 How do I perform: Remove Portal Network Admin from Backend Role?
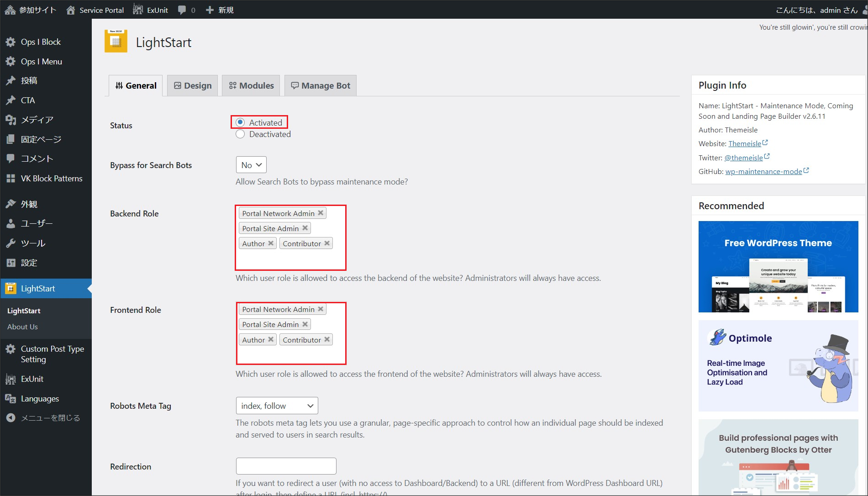(x=321, y=213)
